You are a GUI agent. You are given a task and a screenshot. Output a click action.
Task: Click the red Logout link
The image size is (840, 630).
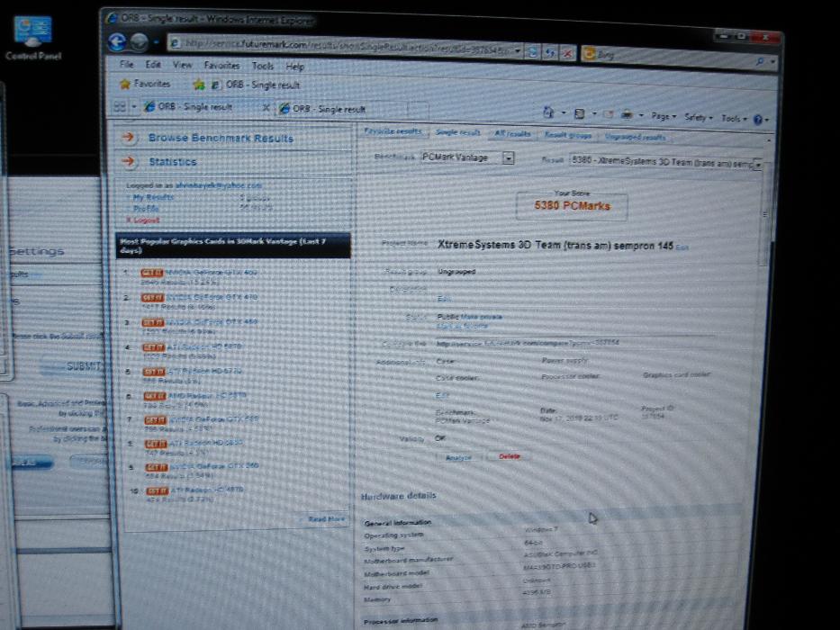[x=146, y=220]
